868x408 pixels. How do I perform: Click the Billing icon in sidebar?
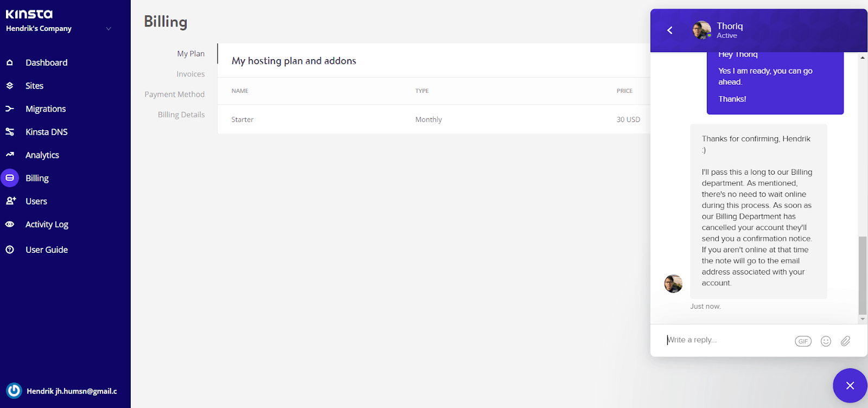pyautogui.click(x=10, y=178)
